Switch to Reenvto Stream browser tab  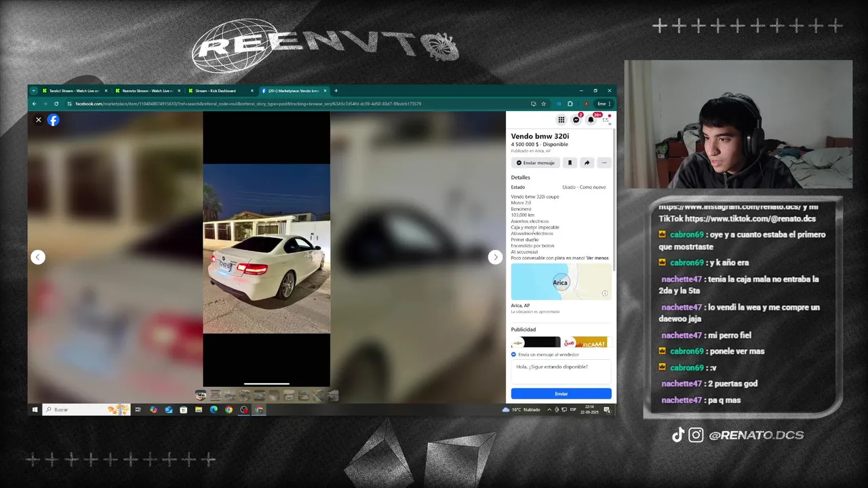point(147,91)
